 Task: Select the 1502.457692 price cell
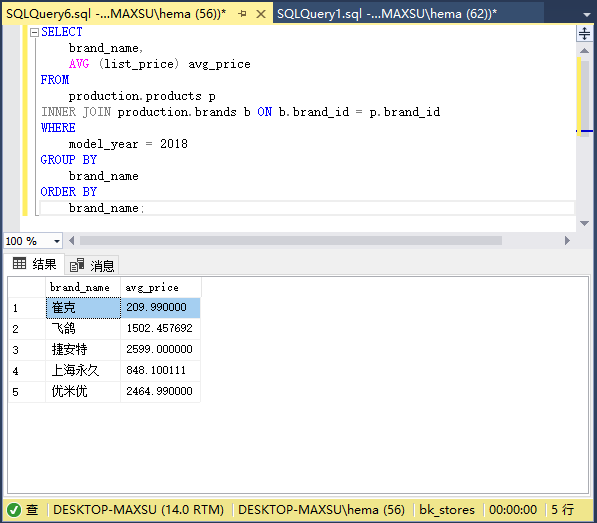[160, 329]
